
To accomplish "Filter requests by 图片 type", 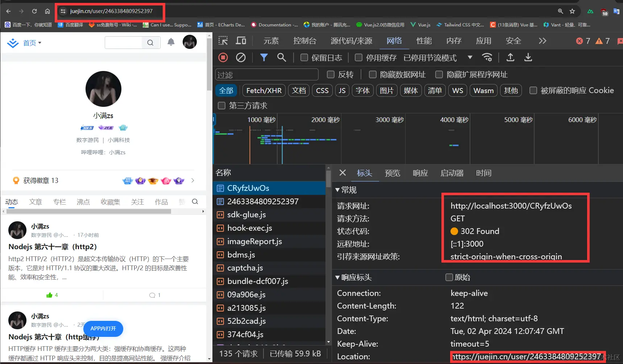I will (387, 91).
